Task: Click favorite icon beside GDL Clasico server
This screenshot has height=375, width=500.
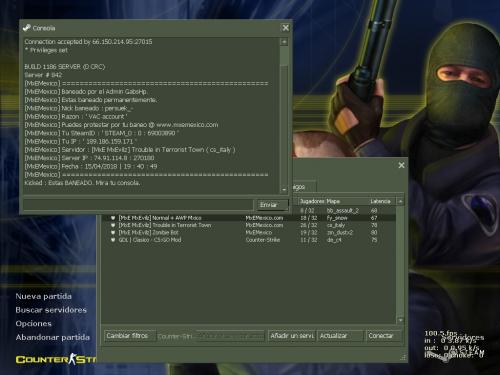Action: coord(113,240)
